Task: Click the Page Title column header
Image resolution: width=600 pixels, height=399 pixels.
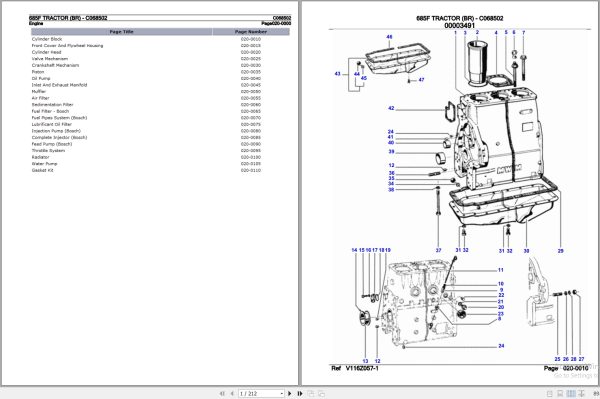Action: click(122, 32)
